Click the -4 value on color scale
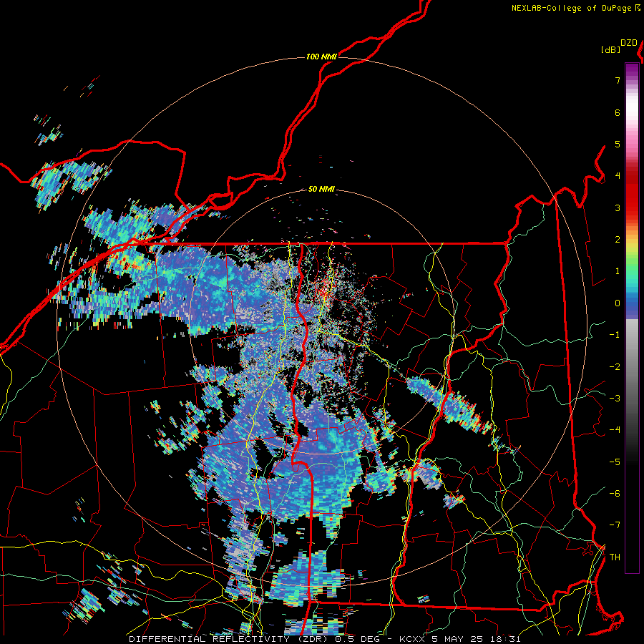Image resolution: width=644 pixels, height=644 pixels. 615,430
